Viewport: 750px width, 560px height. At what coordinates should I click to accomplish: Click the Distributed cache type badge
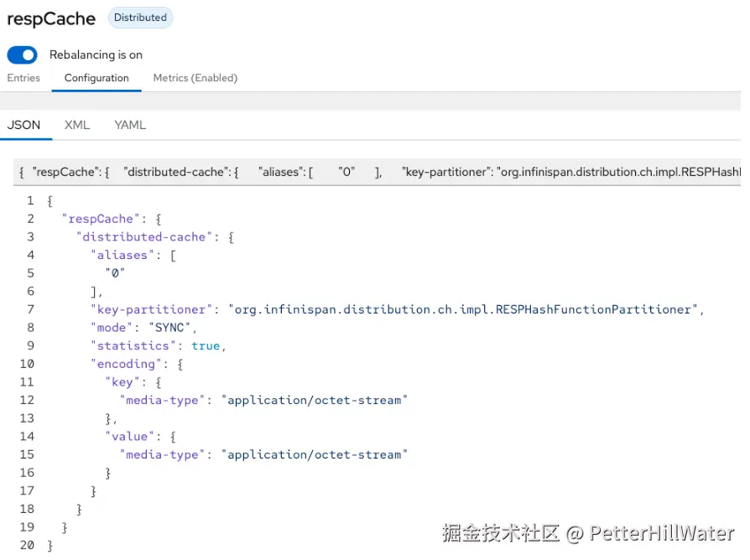[140, 18]
